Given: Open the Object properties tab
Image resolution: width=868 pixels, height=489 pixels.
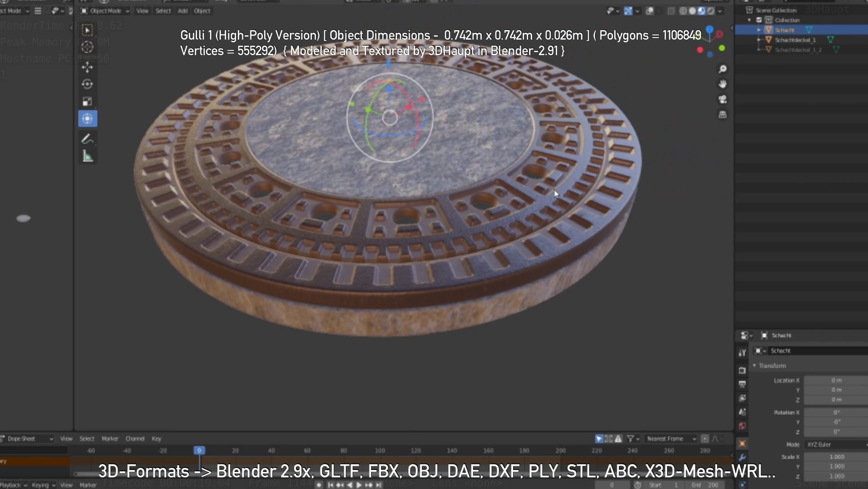Looking at the screenshot, I should click(x=742, y=443).
